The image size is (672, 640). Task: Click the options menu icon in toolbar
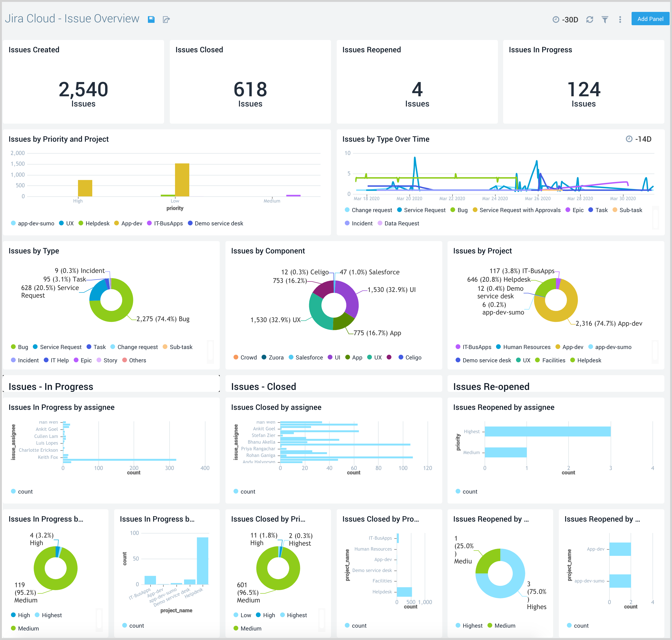(621, 19)
